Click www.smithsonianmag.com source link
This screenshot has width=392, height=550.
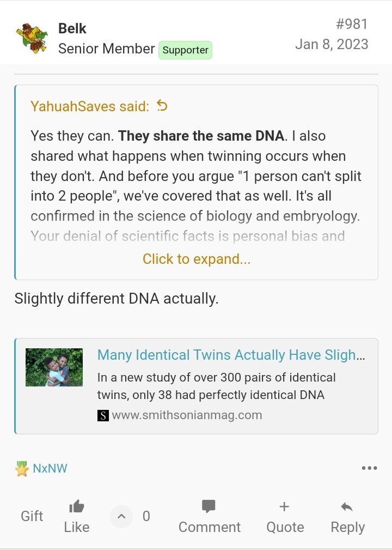187,415
